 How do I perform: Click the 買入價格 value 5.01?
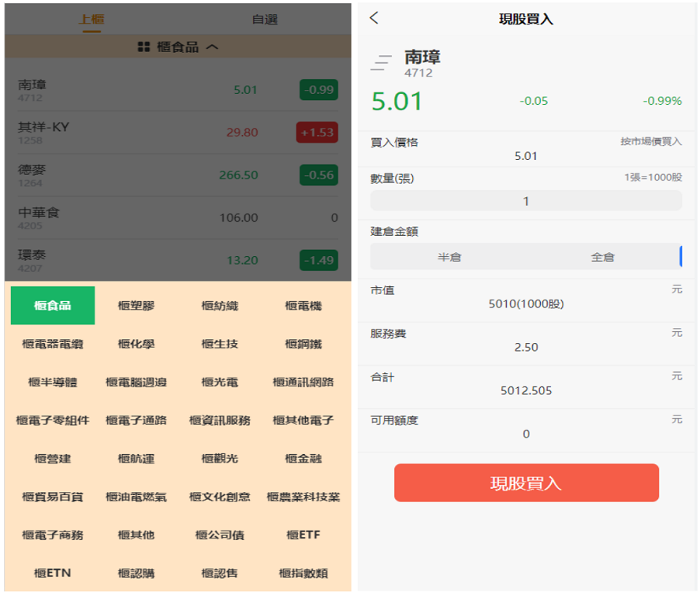pyautogui.click(x=526, y=156)
